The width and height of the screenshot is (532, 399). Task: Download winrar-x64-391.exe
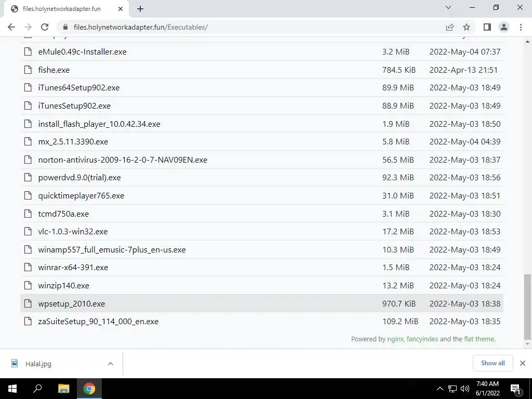point(73,268)
